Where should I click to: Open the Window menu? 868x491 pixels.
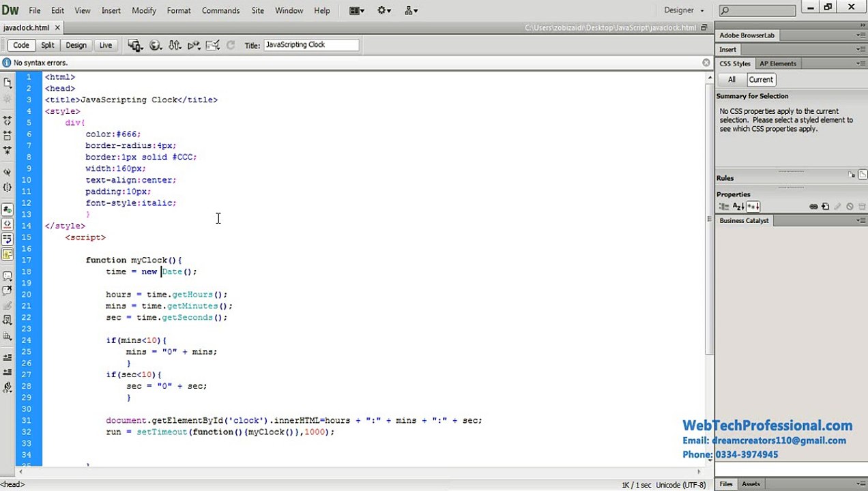click(x=289, y=10)
